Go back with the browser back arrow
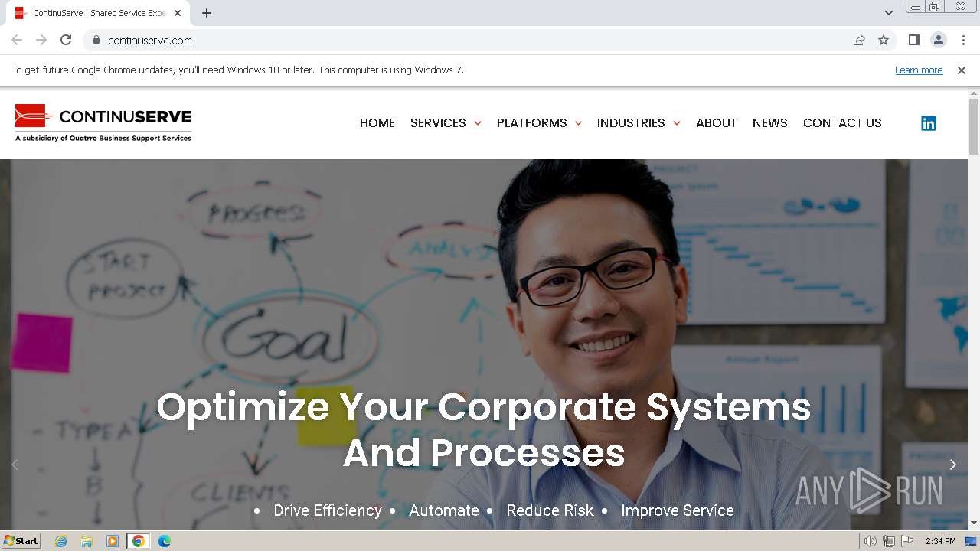980x551 pixels. [17, 40]
